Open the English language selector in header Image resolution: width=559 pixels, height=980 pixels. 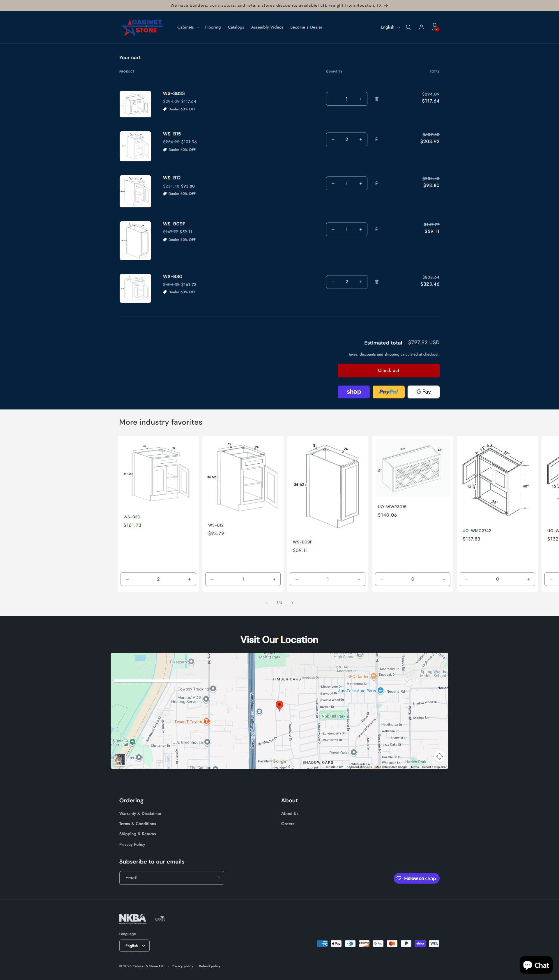(x=390, y=27)
